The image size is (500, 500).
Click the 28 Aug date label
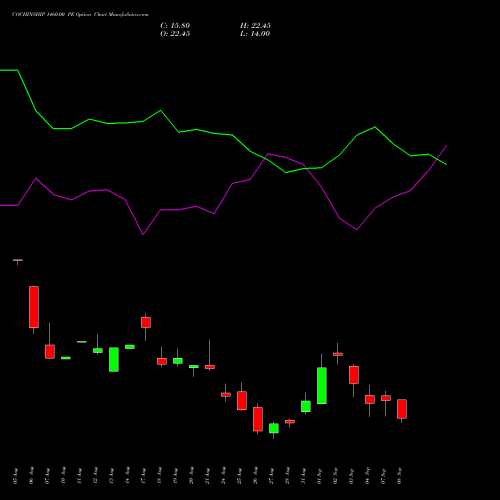(x=287, y=476)
